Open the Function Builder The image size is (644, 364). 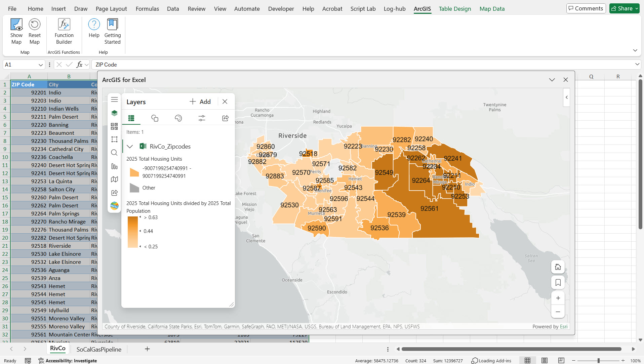click(x=64, y=32)
